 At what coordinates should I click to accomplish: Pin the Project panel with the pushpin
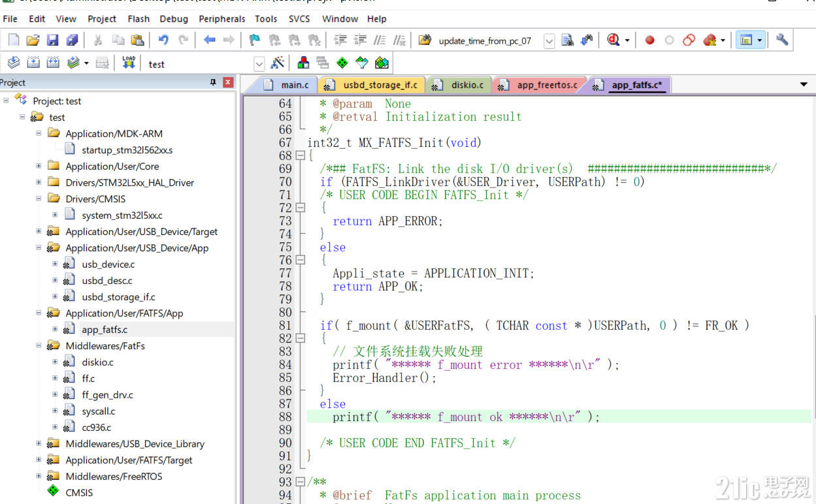pos(213,82)
